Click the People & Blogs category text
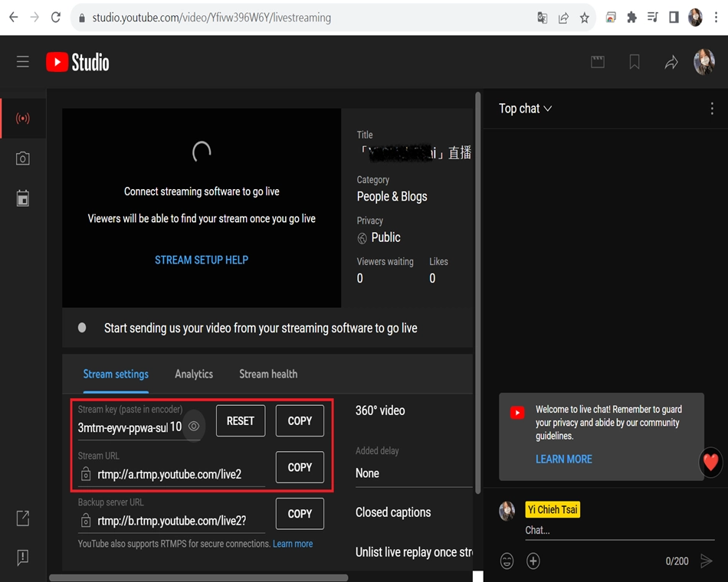Viewport: 728px width, 582px height. [x=392, y=196]
